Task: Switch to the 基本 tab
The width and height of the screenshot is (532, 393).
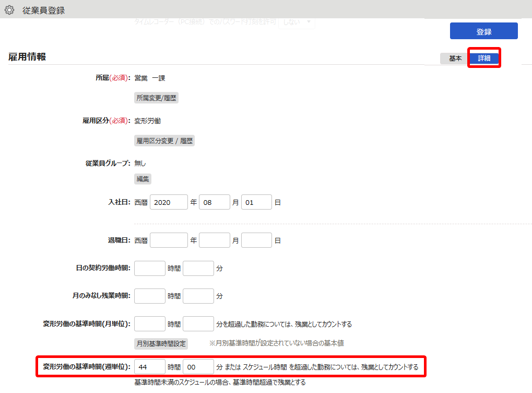Action: pos(455,59)
